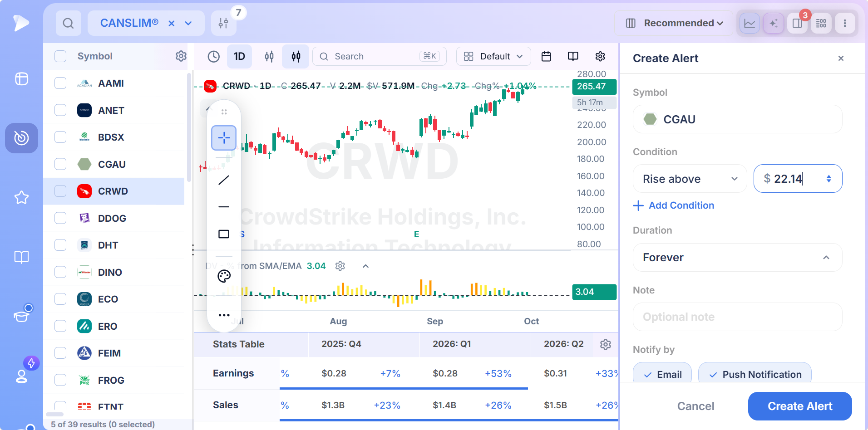Select the 1D timeframe button

[239, 56]
